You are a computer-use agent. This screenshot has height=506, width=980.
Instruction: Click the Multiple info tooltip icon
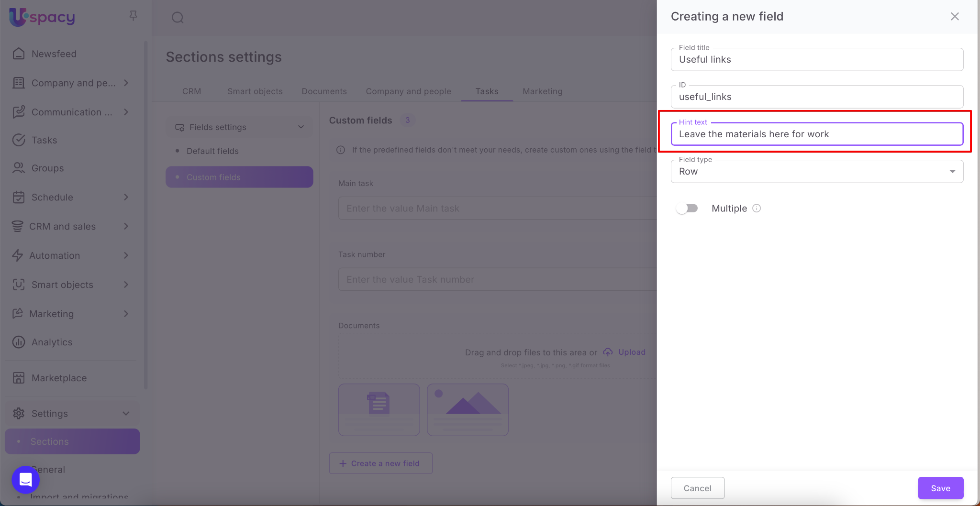tap(757, 208)
